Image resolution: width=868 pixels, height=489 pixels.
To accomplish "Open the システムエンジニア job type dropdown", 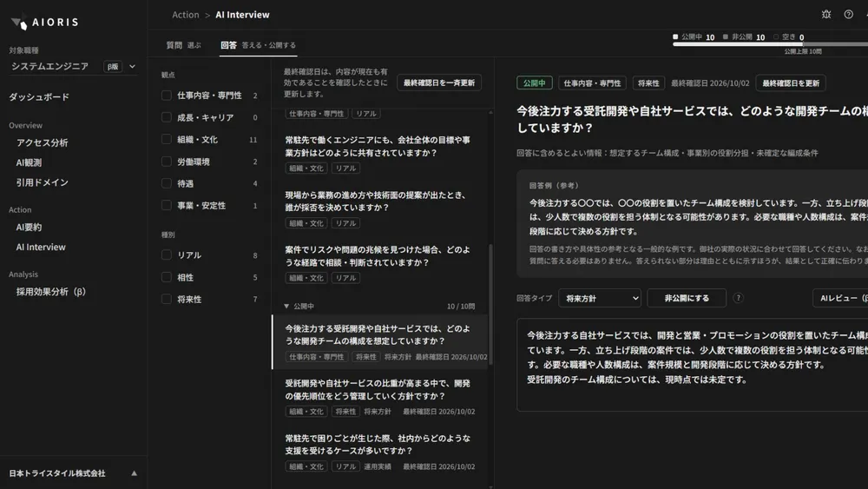I will click(73, 67).
